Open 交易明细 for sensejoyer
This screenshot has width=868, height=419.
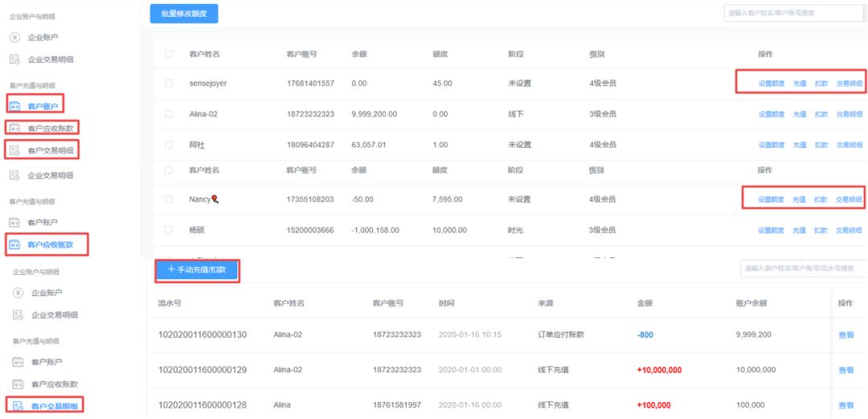click(849, 84)
